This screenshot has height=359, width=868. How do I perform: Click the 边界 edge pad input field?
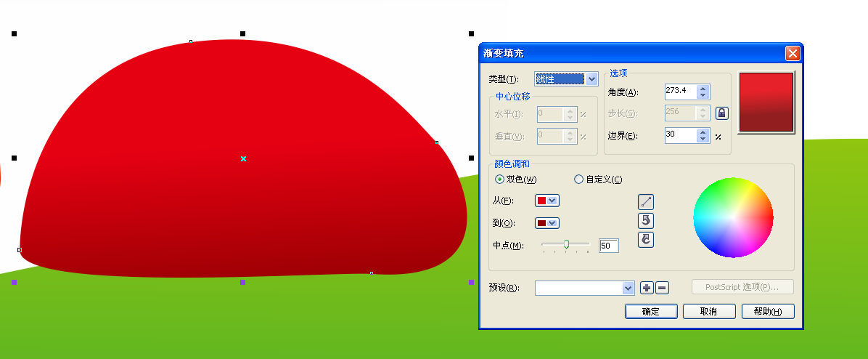click(x=681, y=136)
